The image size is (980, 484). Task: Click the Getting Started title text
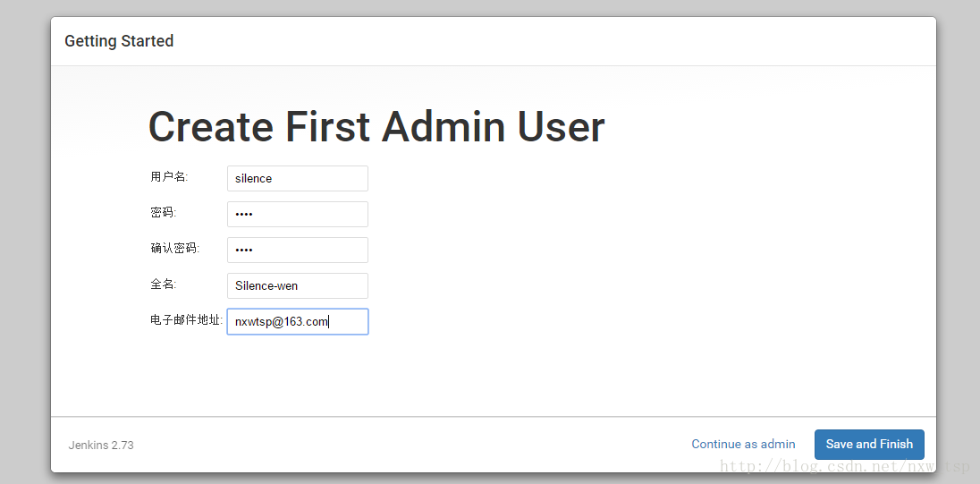pos(119,41)
